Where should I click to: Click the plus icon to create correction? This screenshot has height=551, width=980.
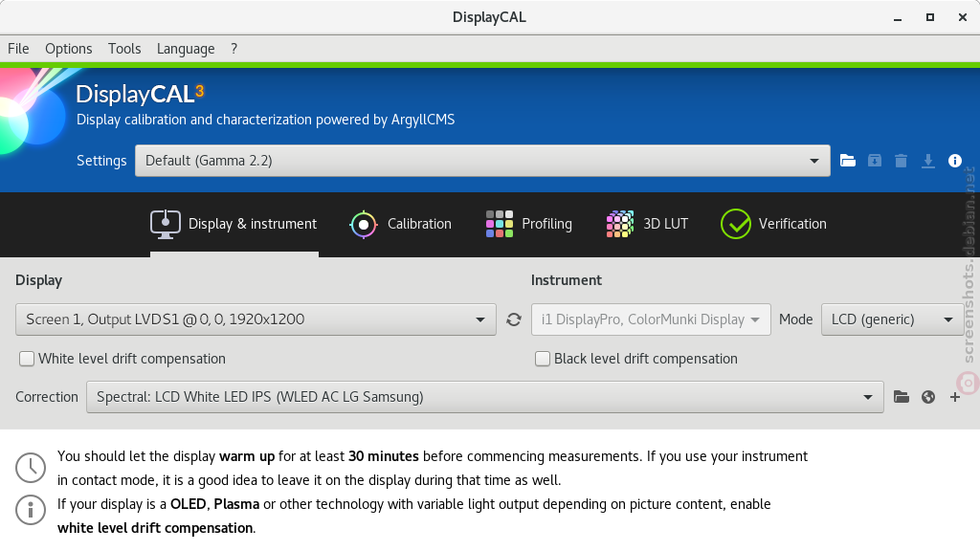pyautogui.click(x=955, y=397)
